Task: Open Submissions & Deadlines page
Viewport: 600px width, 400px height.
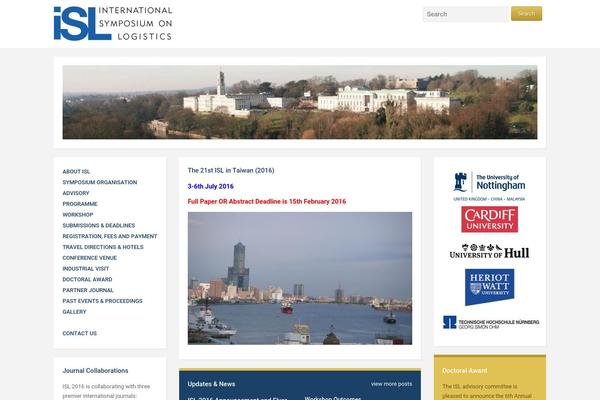Action: click(99, 225)
